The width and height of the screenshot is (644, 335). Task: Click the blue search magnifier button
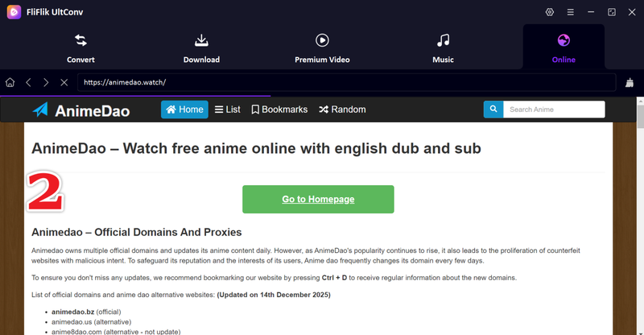coord(493,110)
